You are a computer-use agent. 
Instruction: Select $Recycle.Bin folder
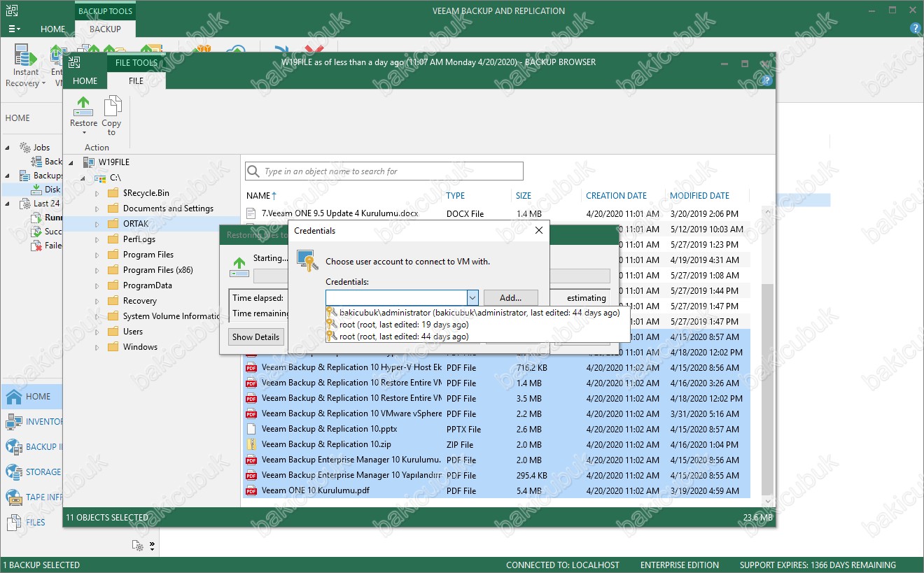click(x=146, y=193)
